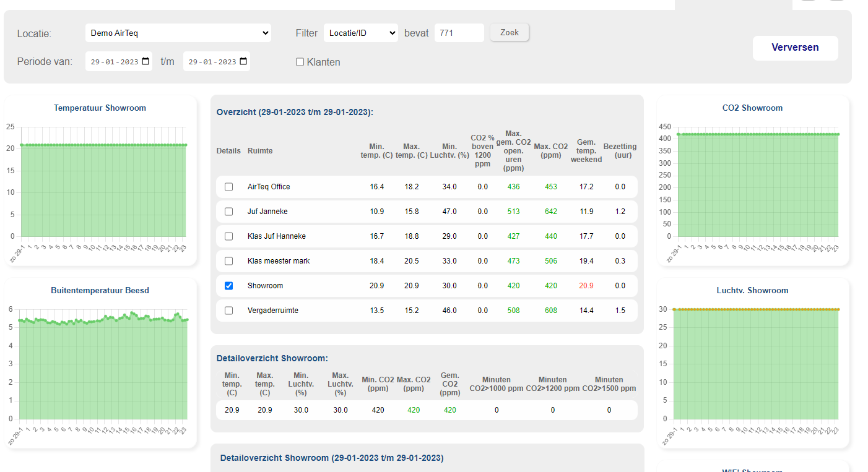Image resolution: width=868 pixels, height=472 pixels.
Task: Click the Juf Janneke room name
Action: click(267, 212)
